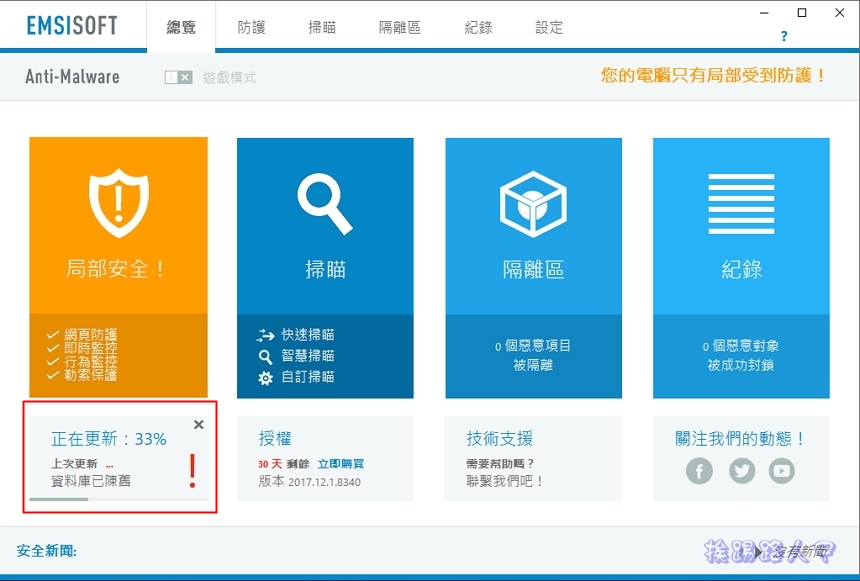Minimize the Emsisoft window
860x581 pixels.
[764, 13]
